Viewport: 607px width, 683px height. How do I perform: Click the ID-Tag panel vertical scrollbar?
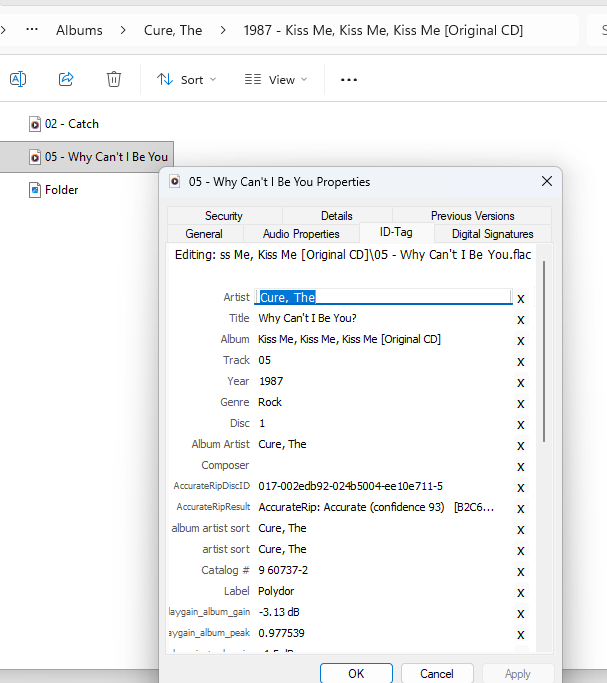(x=544, y=350)
